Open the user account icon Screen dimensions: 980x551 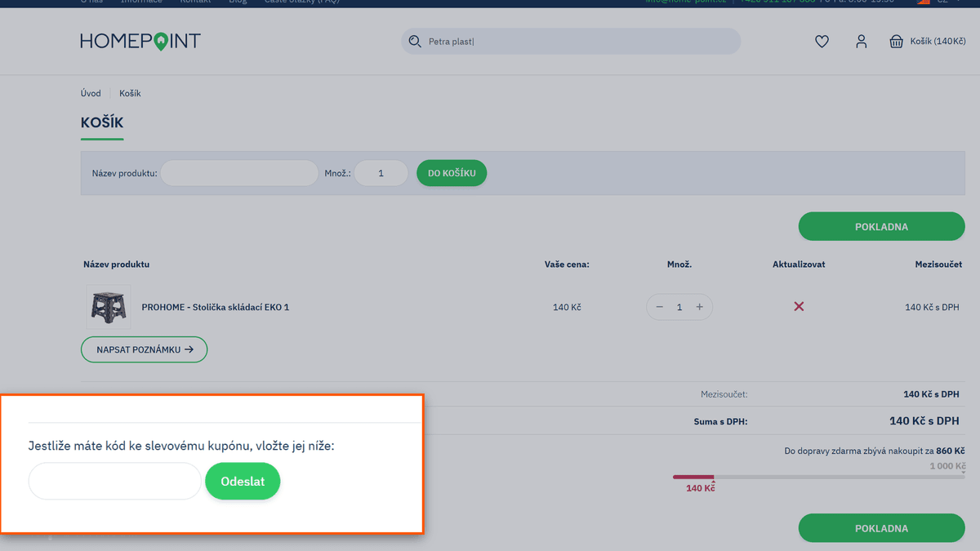861,42
